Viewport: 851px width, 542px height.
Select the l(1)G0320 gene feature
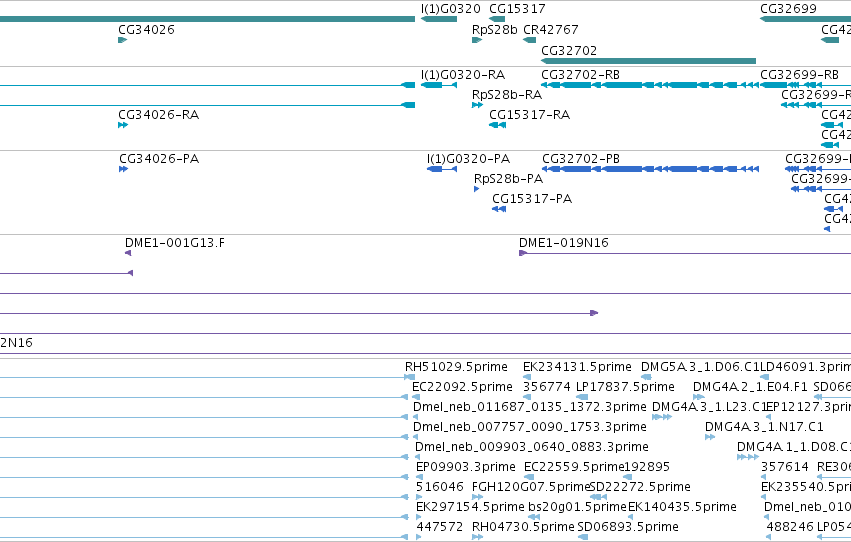coord(439,19)
